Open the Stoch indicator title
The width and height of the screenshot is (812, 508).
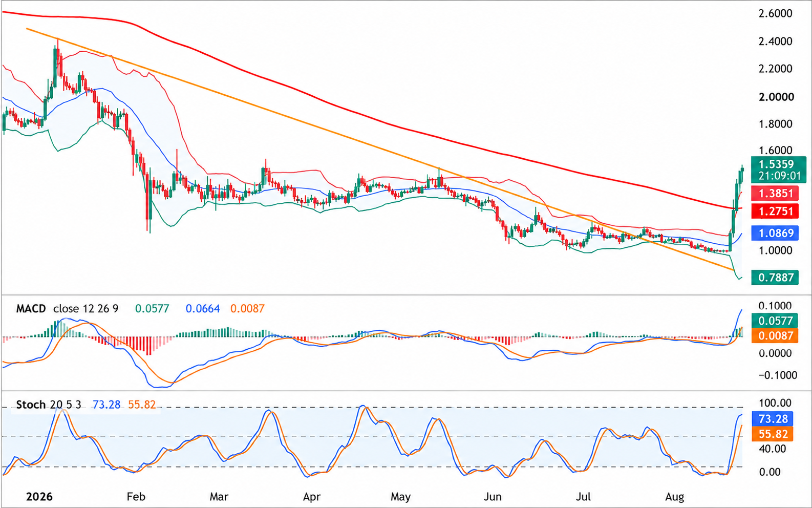[31, 405]
